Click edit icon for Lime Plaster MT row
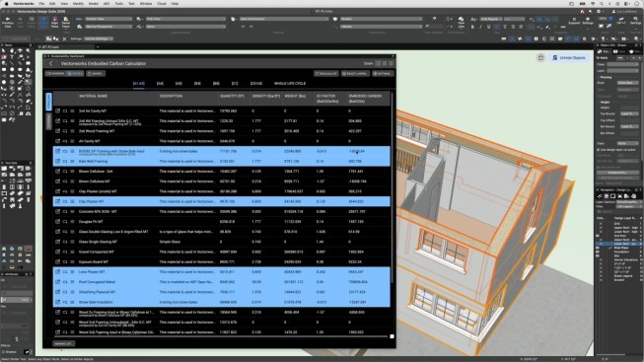The width and height of the screenshot is (644, 362). [x=57, y=271]
